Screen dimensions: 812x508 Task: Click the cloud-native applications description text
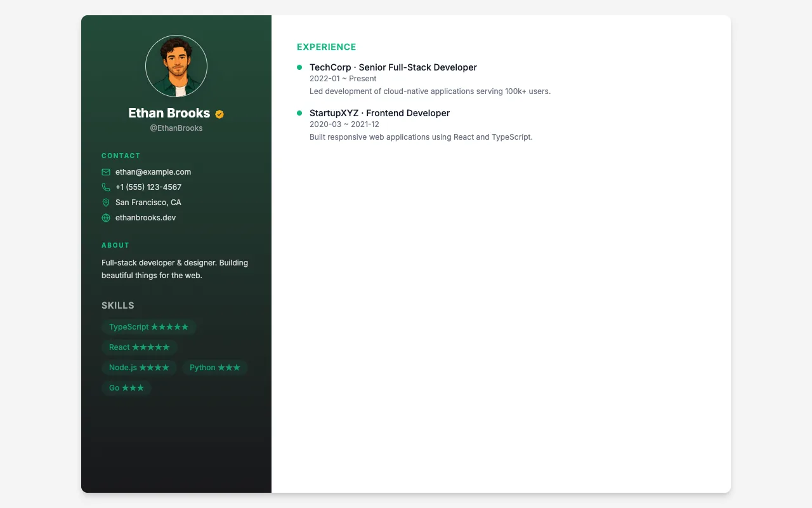430,91
